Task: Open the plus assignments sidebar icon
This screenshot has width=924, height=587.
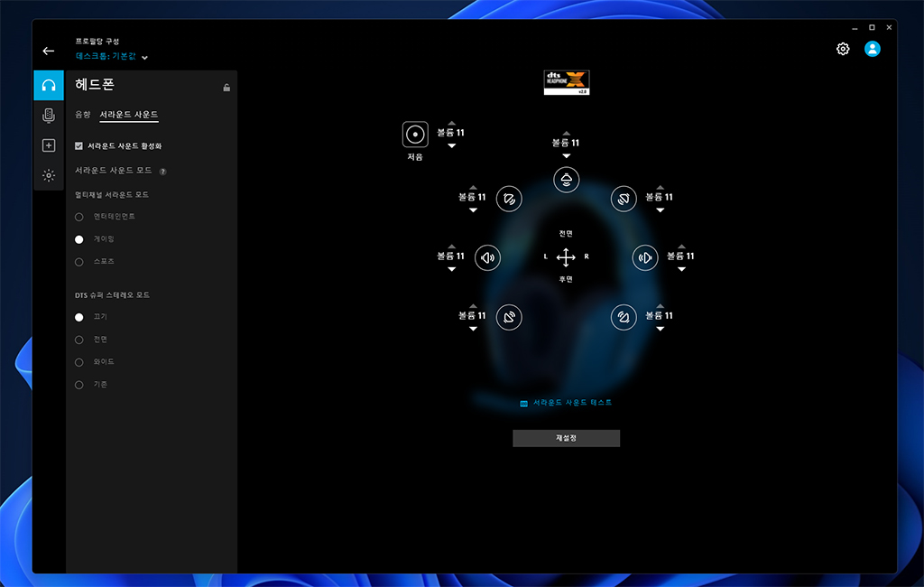Action: coord(49,145)
